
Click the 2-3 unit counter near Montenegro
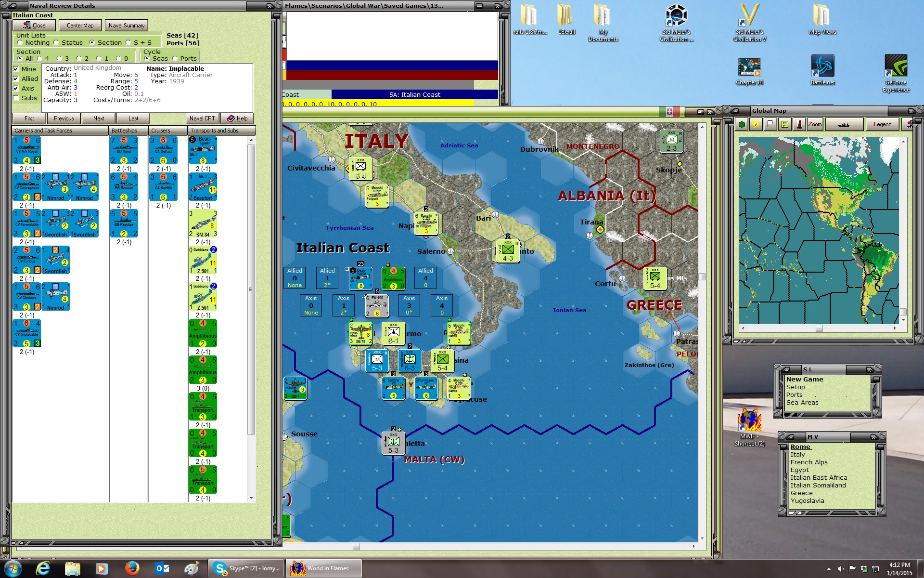[671, 141]
